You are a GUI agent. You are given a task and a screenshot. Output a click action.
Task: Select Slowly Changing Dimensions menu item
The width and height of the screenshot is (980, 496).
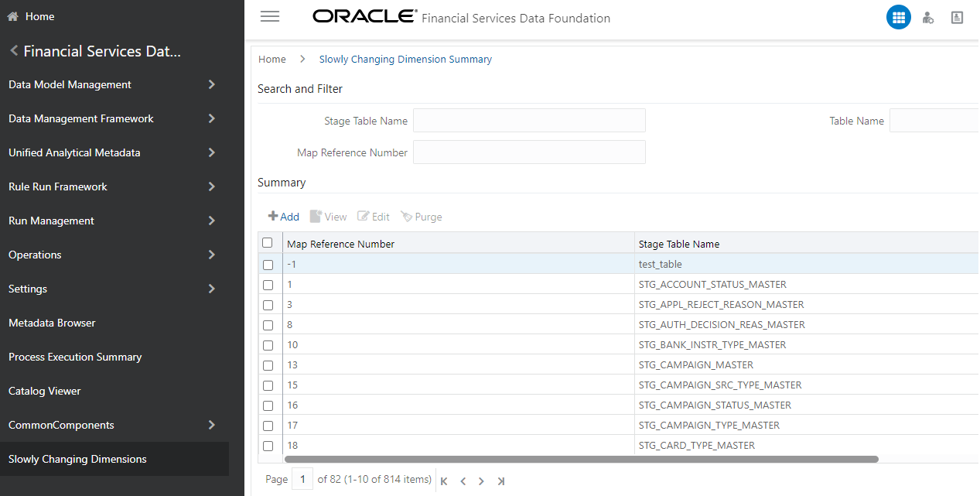114,459
